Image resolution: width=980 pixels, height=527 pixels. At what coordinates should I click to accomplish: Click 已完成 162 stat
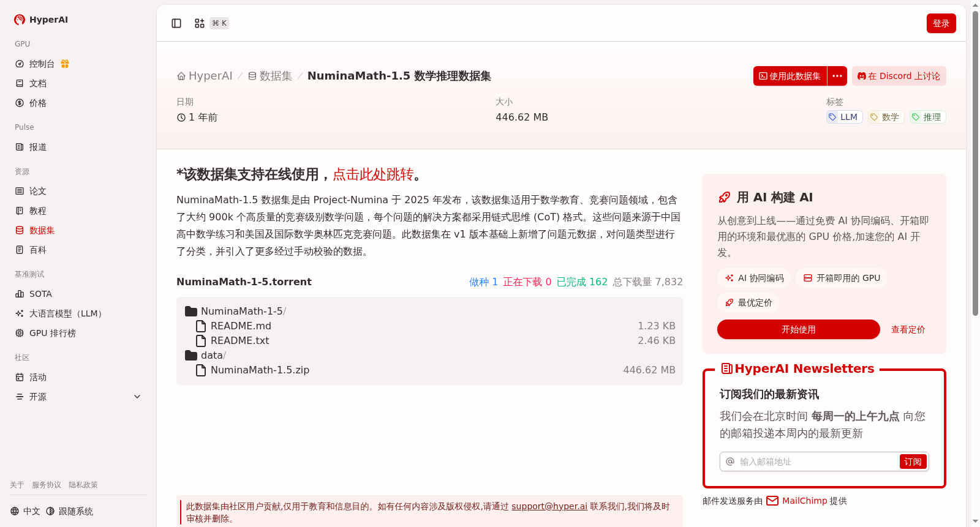(x=582, y=282)
